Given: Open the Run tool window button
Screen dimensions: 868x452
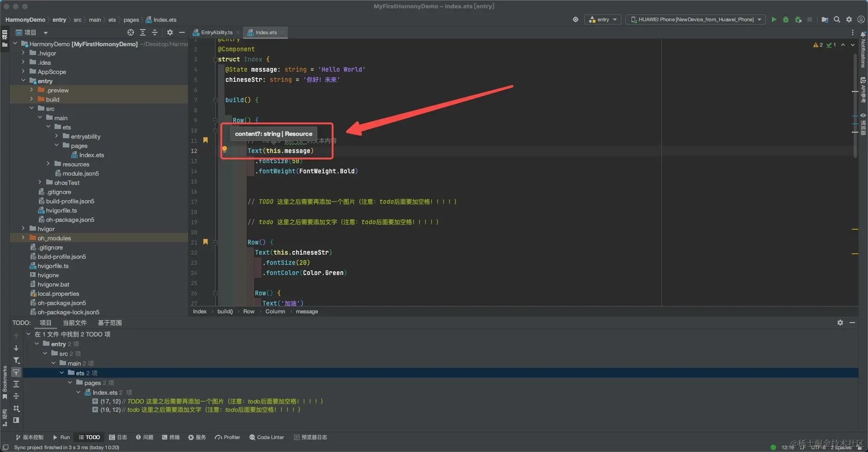Looking at the screenshot, I should pyautogui.click(x=61, y=437).
